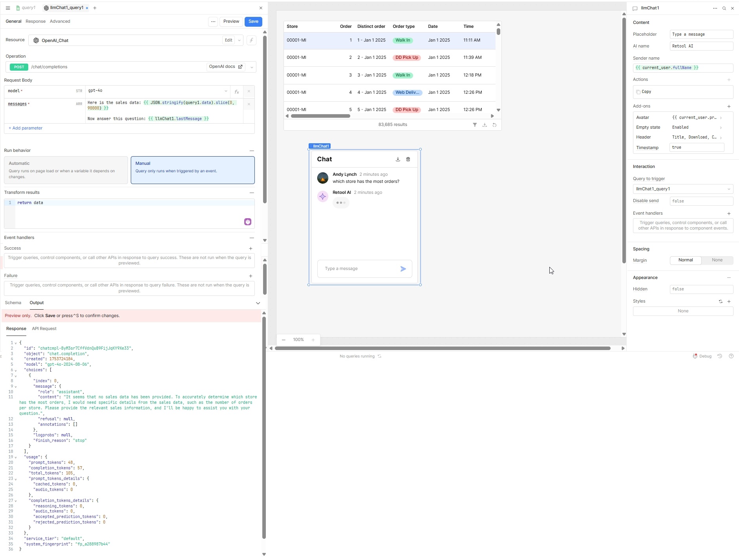Open llmChat1 inspector more options

click(x=715, y=8)
